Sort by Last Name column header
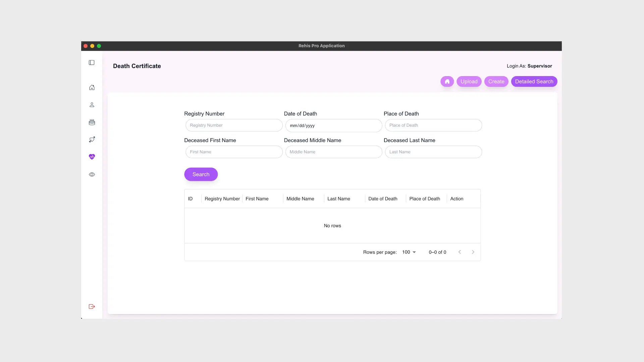This screenshot has height=362, width=644. coord(339,199)
